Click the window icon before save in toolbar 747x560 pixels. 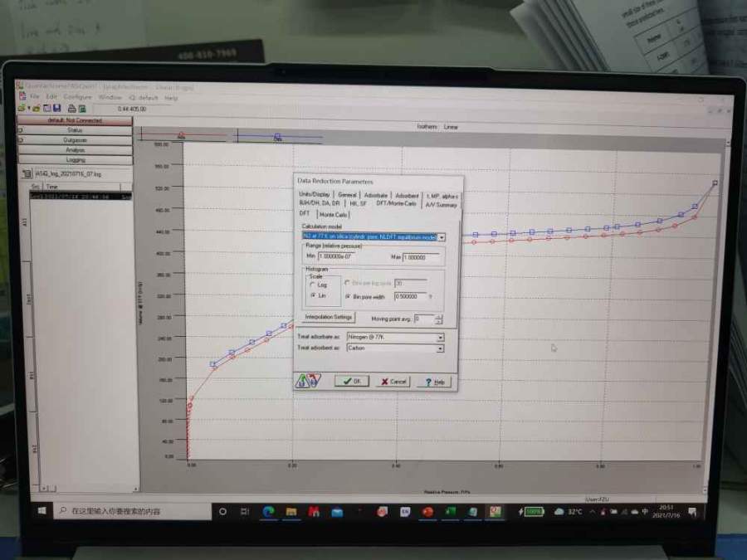click(x=47, y=109)
